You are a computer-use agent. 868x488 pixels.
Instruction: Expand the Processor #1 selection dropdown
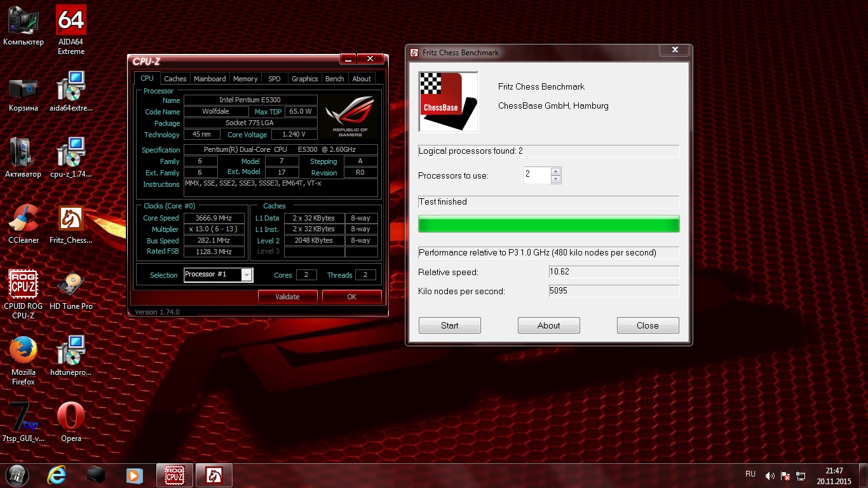click(x=247, y=275)
